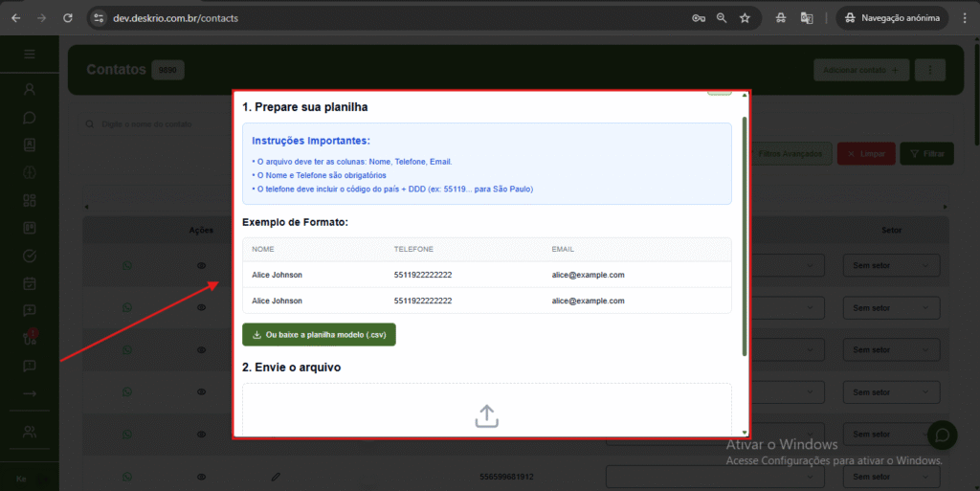This screenshot has height=491, width=980.
Task: Open the hamburger menu in the sidebar
Action: pos(30,55)
